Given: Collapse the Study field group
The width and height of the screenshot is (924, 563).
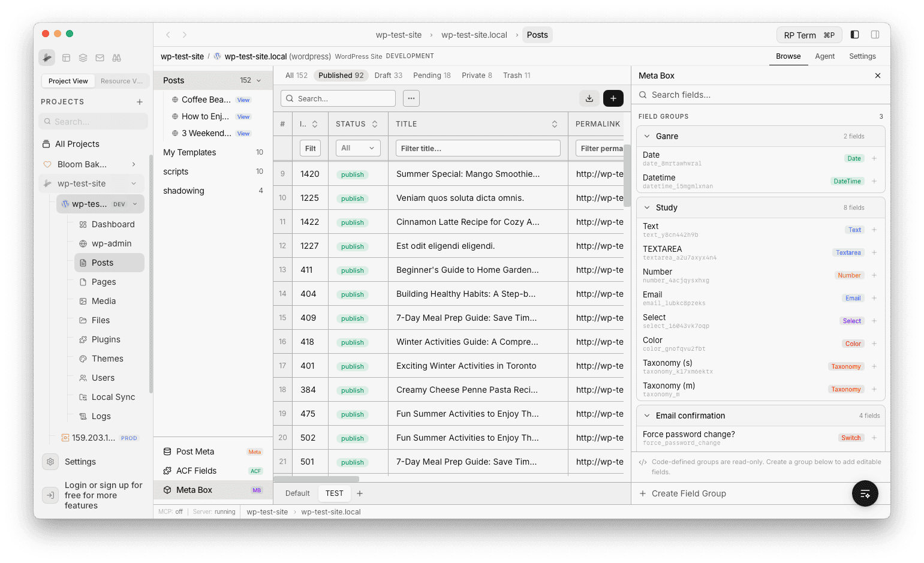Looking at the screenshot, I should (646, 207).
